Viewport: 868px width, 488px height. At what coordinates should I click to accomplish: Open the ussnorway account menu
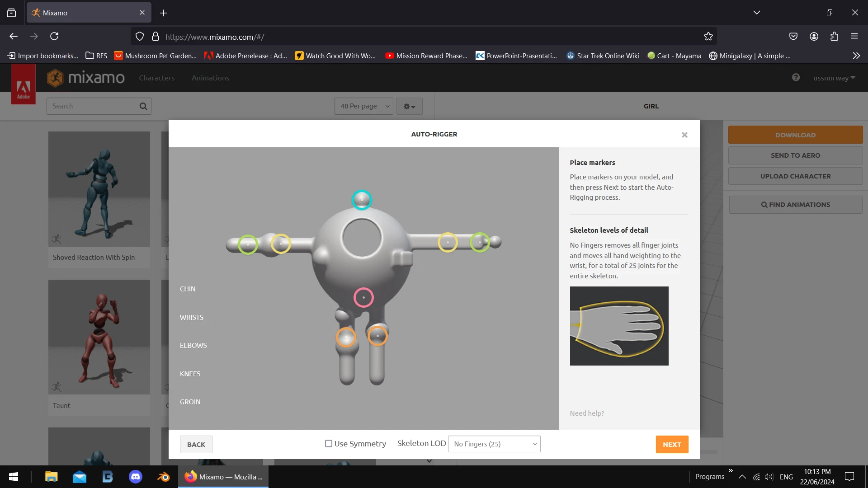834,78
